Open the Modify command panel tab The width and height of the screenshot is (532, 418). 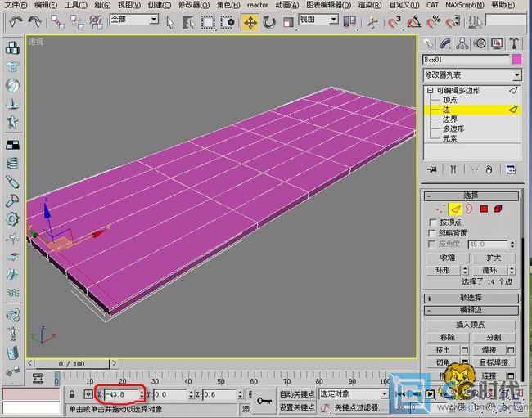click(444, 43)
